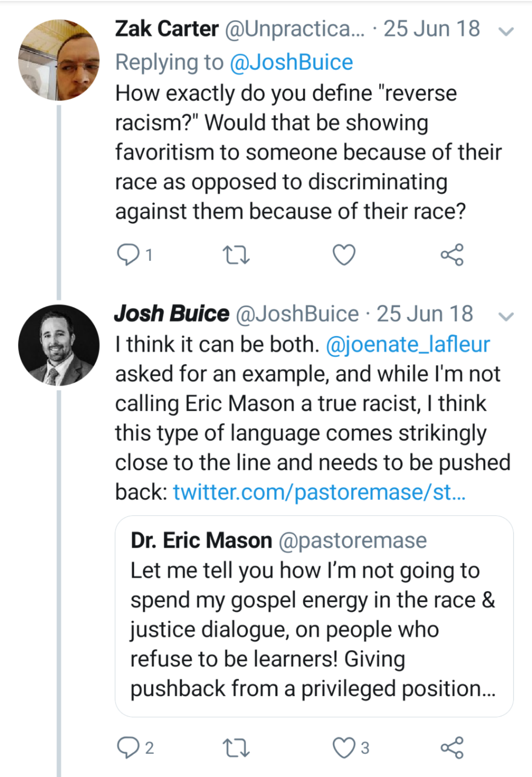This screenshot has height=777, width=532.
Task: Like Josh Buice's tweet
Action: (344, 747)
